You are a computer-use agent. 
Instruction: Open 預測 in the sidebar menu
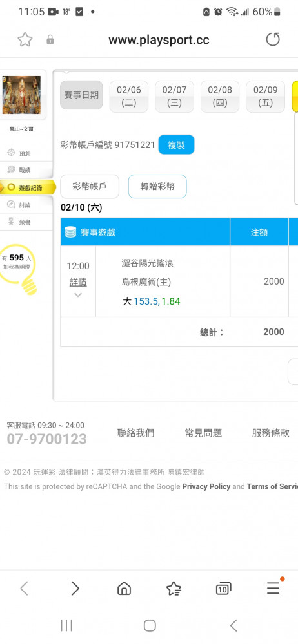(x=25, y=153)
